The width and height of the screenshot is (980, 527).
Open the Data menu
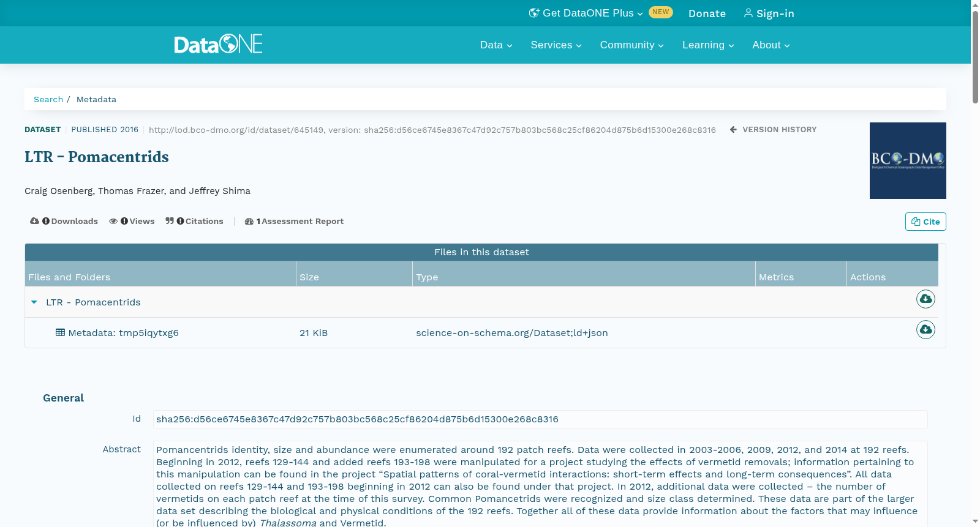(496, 45)
